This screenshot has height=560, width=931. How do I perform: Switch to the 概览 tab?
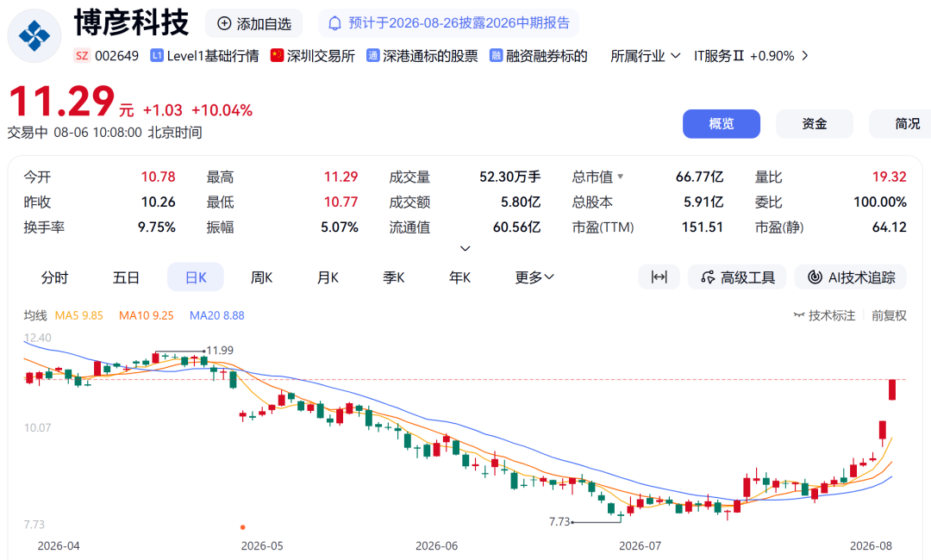tap(722, 124)
